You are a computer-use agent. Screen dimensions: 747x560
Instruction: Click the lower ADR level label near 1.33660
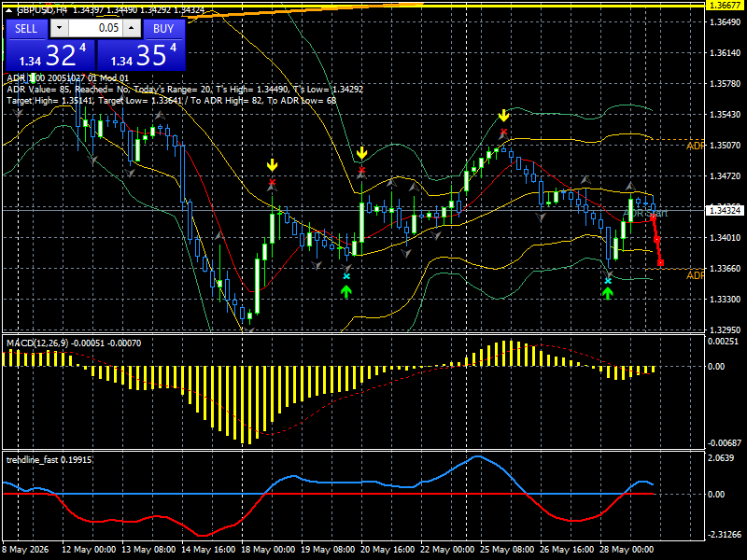pyautogui.click(x=695, y=275)
